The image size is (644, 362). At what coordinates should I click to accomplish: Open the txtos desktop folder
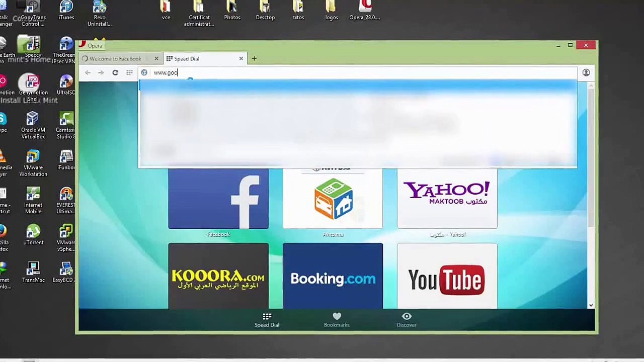(x=298, y=11)
